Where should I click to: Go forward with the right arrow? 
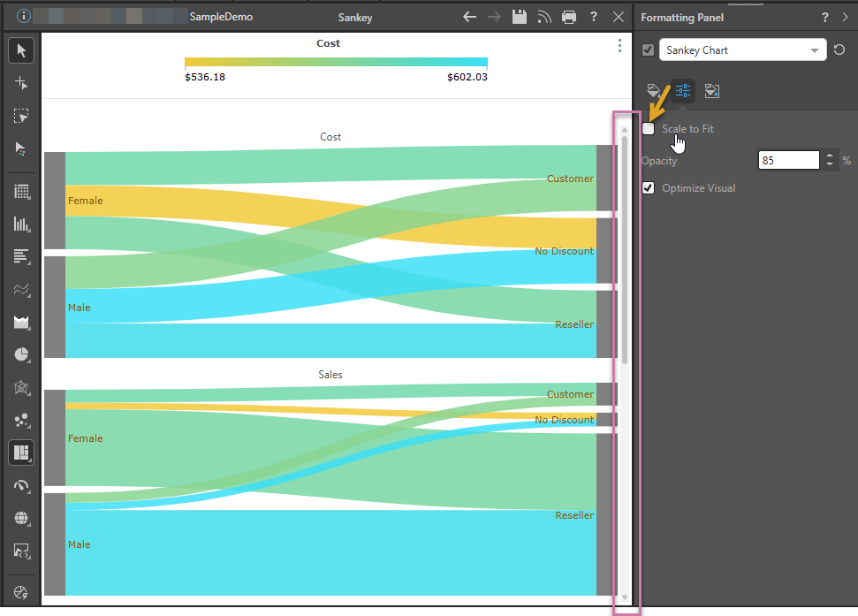494,17
